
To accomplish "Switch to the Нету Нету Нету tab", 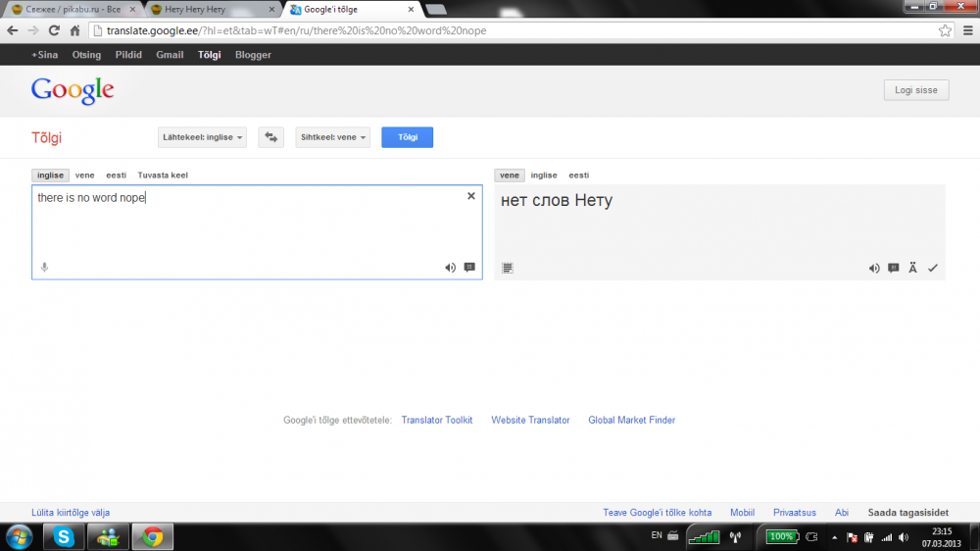I will coord(213,10).
